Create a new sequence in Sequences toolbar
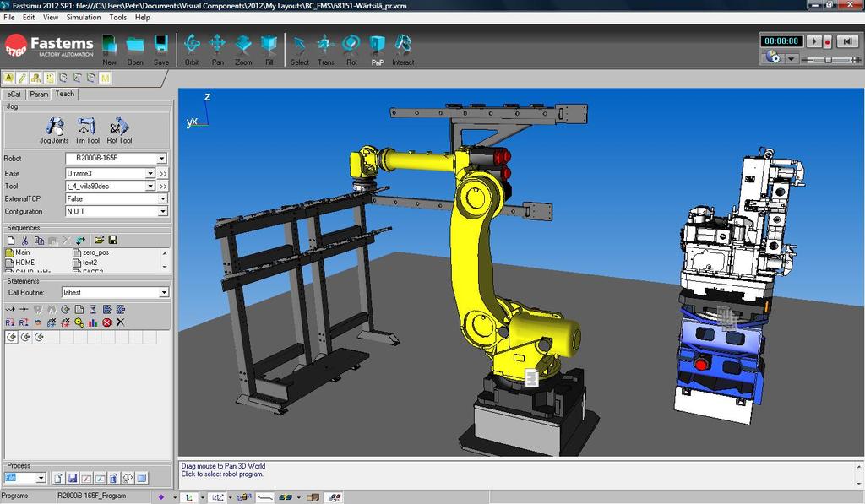The width and height of the screenshot is (865, 504). 11,241
